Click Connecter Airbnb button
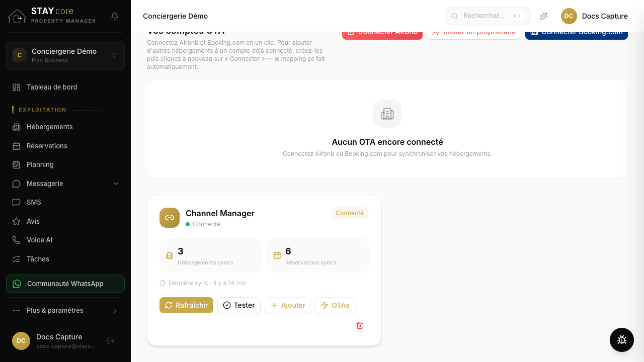 click(x=382, y=33)
